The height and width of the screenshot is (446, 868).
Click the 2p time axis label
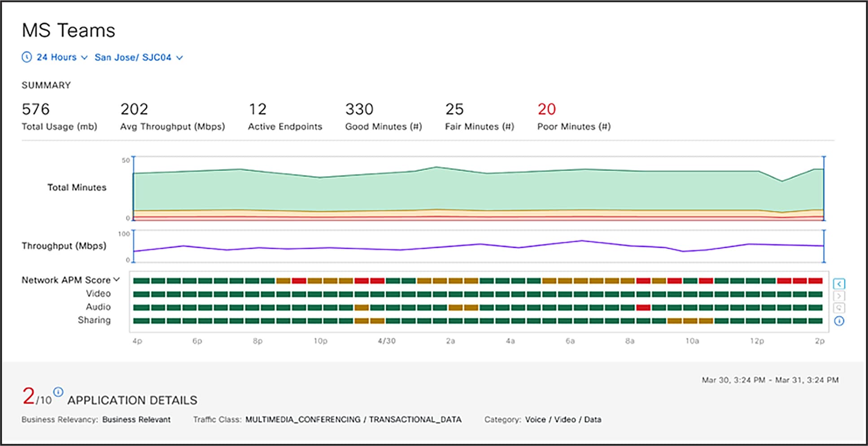coord(820,341)
